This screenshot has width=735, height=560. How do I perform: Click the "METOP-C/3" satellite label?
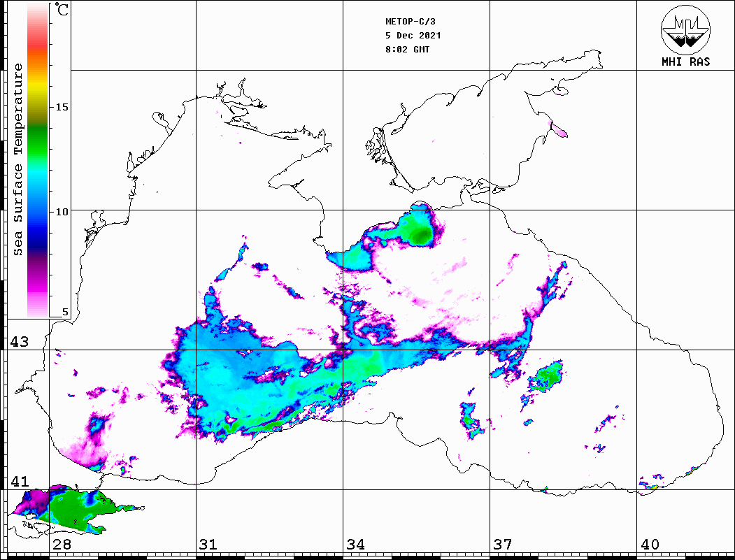pos(410,22)
